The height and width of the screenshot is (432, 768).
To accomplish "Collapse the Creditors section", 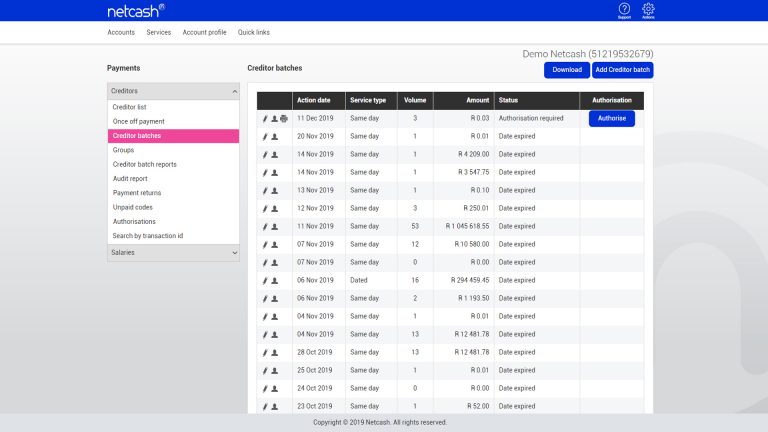I will pyautogui.click(x=173, y=91).
